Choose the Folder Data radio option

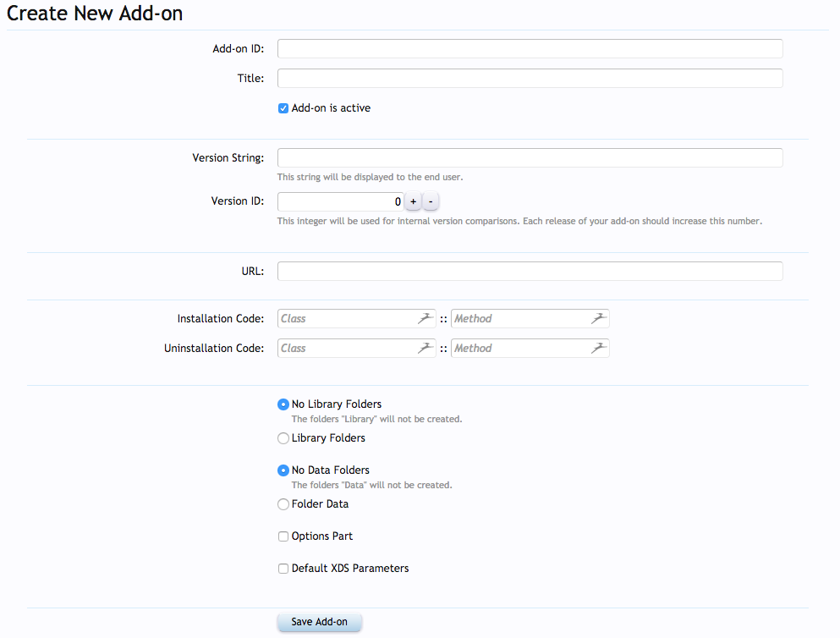coord(283,504)
